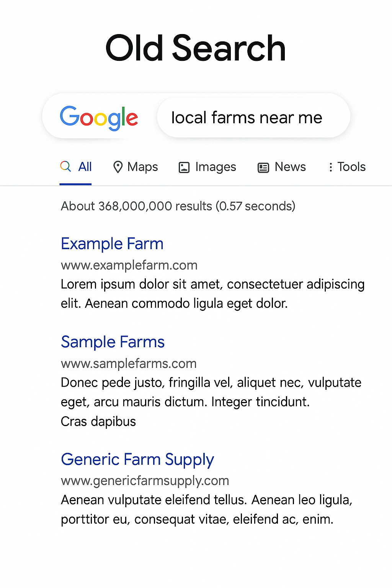This screenshot has width=392, height=588.
Task: Switch to the Maps tab
Action: (136, 167)
